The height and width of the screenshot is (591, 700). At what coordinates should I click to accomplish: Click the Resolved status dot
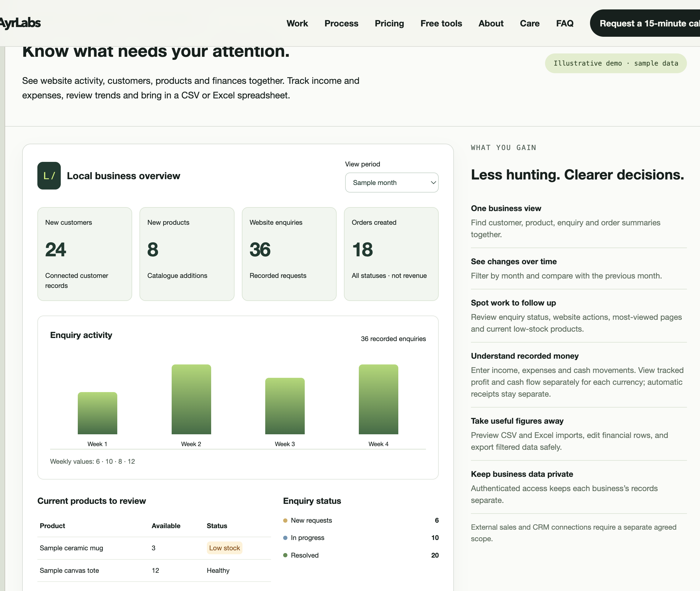point(285,555)
